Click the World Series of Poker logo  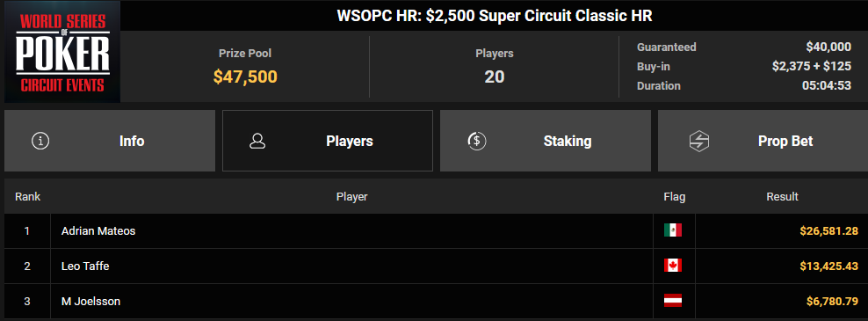tap(62, 52)
